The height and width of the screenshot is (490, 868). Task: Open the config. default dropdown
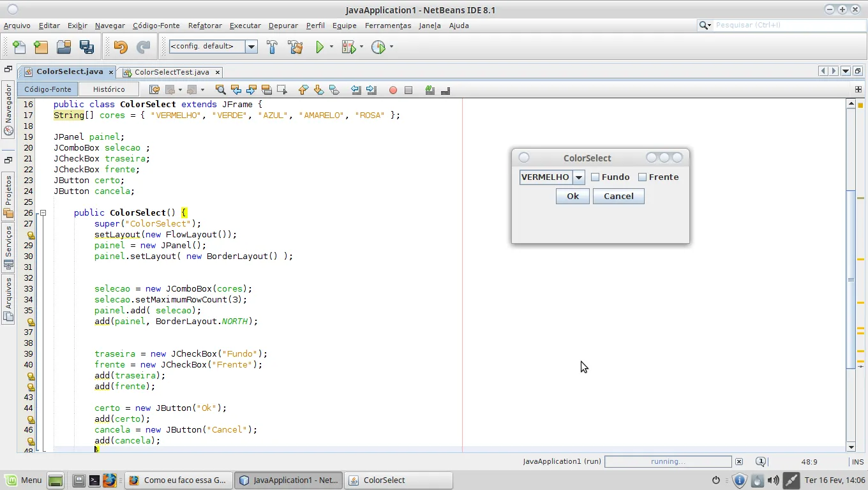tap(251, 47)
